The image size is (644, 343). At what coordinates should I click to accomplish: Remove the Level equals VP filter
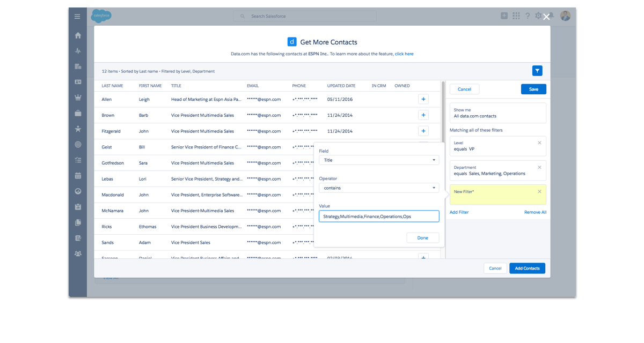[x=539, y=143]
